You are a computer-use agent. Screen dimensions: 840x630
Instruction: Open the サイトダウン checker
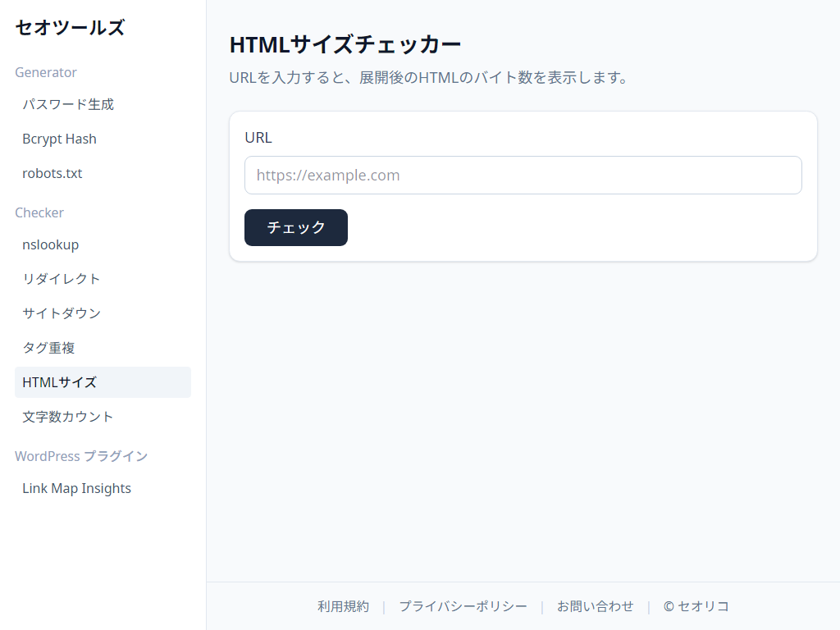pos(61,313)
